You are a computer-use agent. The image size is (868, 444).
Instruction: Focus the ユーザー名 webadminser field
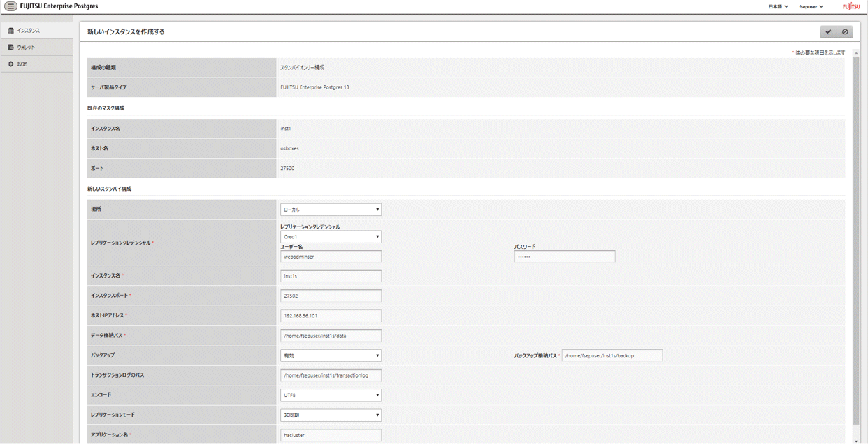(331, 257)
